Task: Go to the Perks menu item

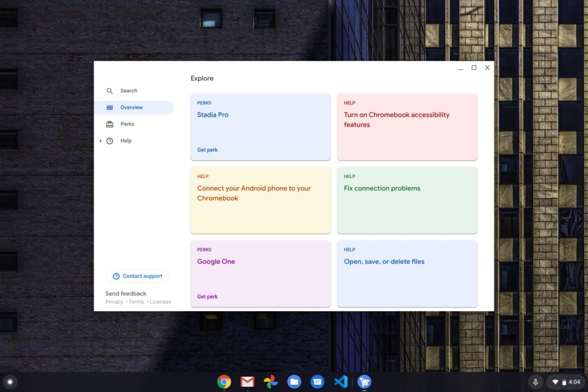Action: 134,124
